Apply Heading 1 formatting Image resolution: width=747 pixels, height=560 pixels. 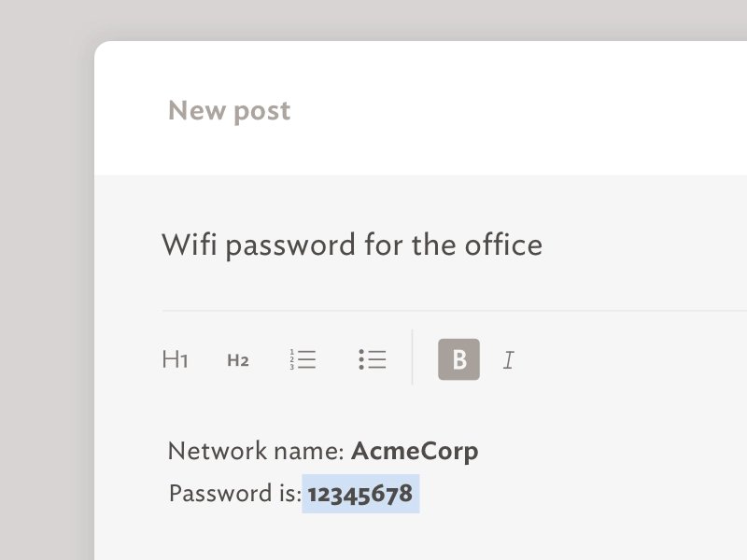(176, 359)
